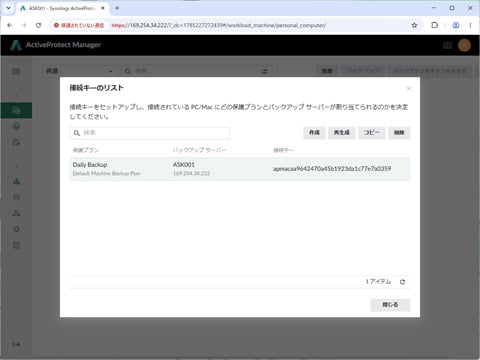Reload the browser page

pos(38,25)
